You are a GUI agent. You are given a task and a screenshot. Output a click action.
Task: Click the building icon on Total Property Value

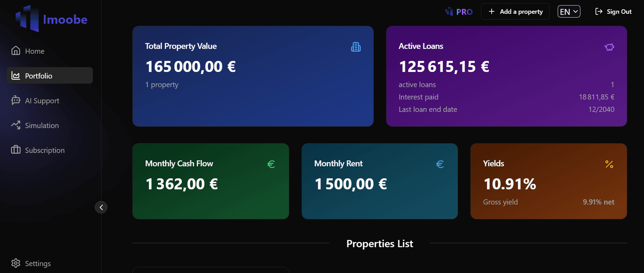tap(356, 47)
